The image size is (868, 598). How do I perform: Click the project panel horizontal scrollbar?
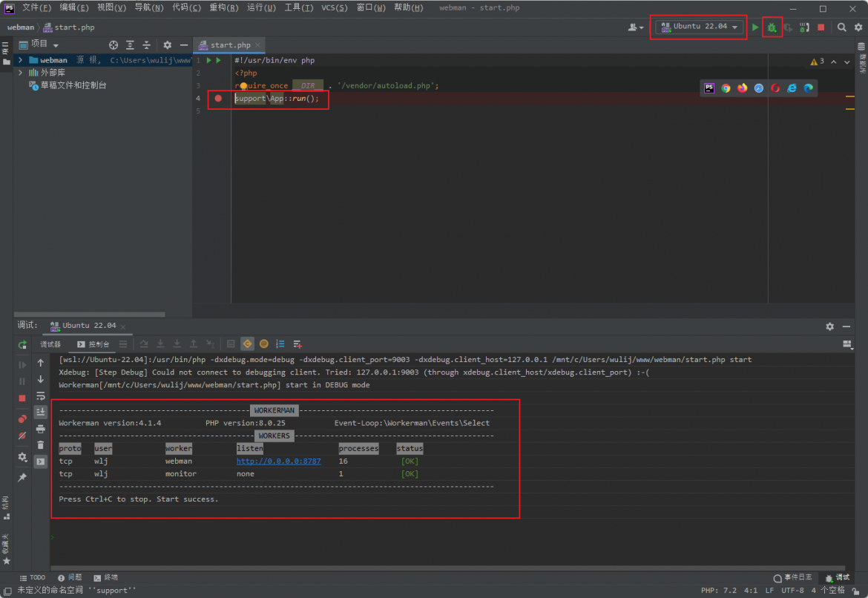pos(90,315)
